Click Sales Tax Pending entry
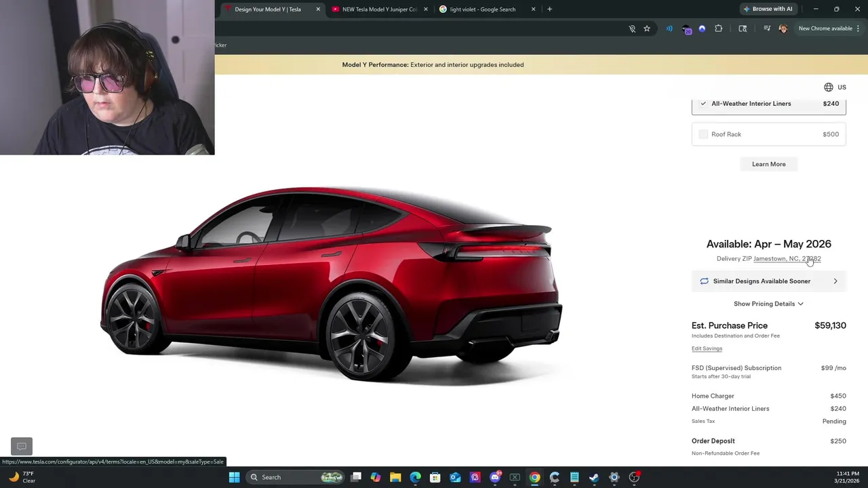This screenshot has width=868, height=488. coord(768,422)
